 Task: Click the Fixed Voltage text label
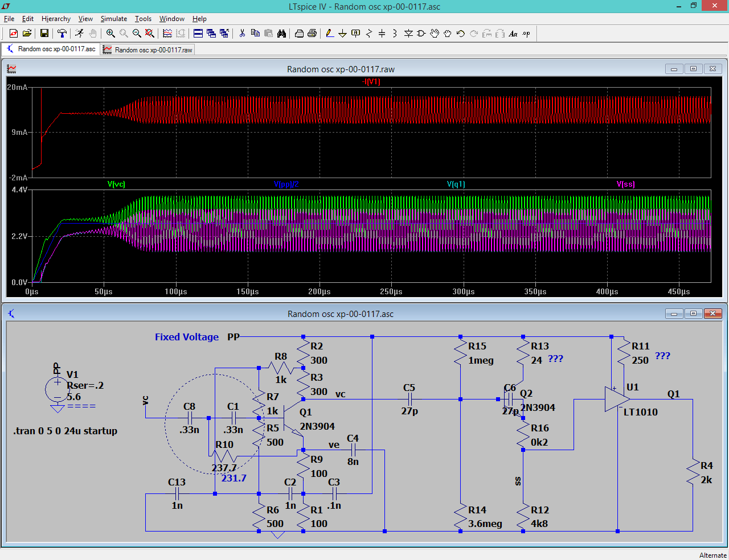point(187,337)
